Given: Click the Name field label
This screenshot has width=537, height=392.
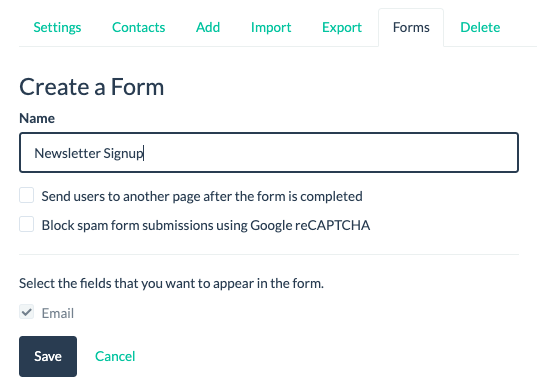Looking at the screenshot, I should (x=37, y=118).
